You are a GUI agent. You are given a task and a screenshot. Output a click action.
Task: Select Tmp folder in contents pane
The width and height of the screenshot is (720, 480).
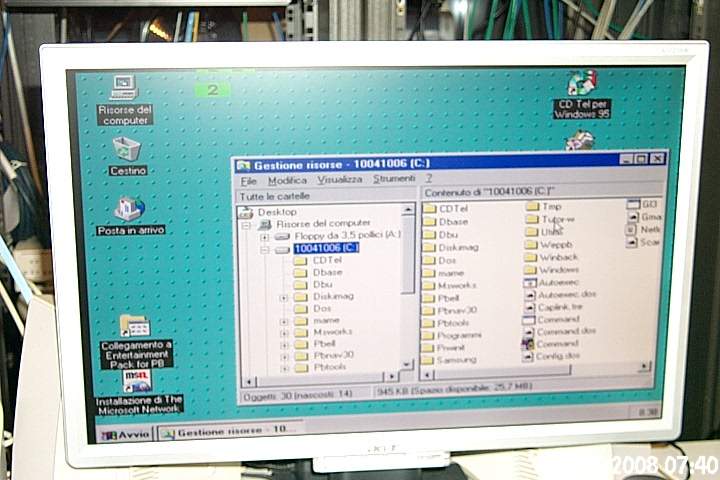click(544, 207)
